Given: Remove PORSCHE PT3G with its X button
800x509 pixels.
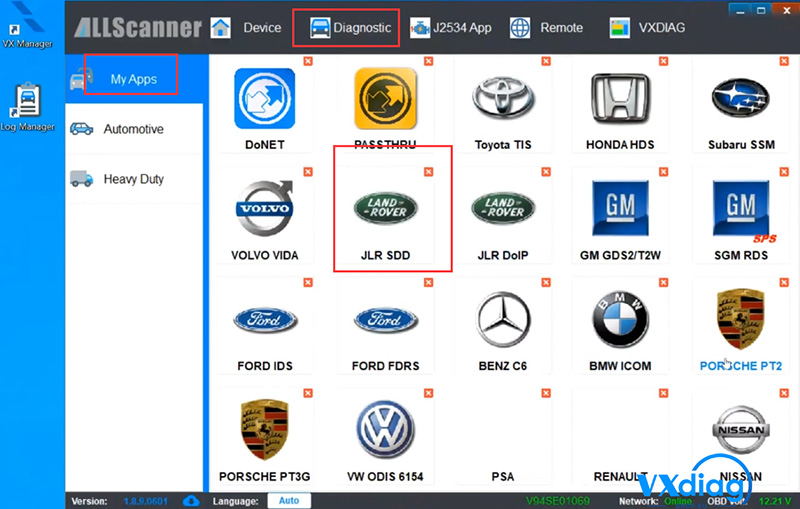Looking at the screenshot, I should tap(308, 393).
